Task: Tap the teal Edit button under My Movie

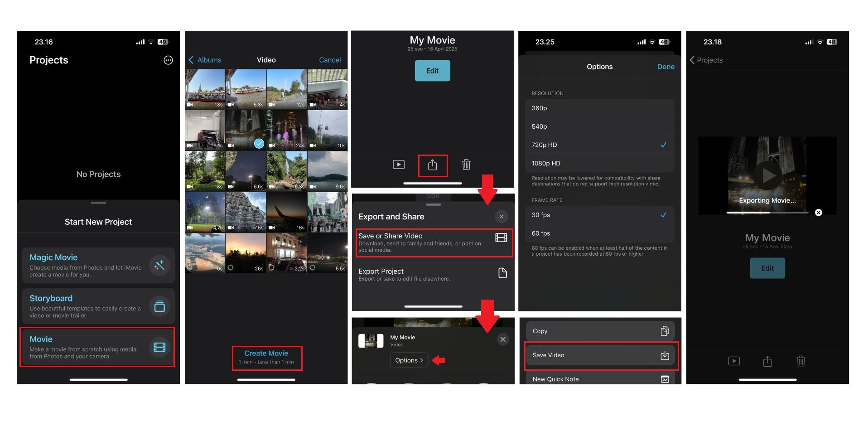Action: 432,71
